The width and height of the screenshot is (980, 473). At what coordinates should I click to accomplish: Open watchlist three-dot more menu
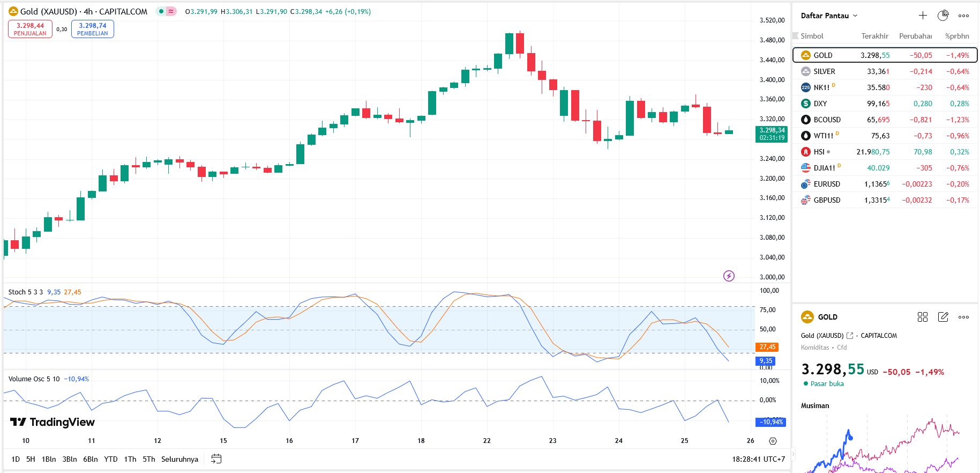point(963,16)
